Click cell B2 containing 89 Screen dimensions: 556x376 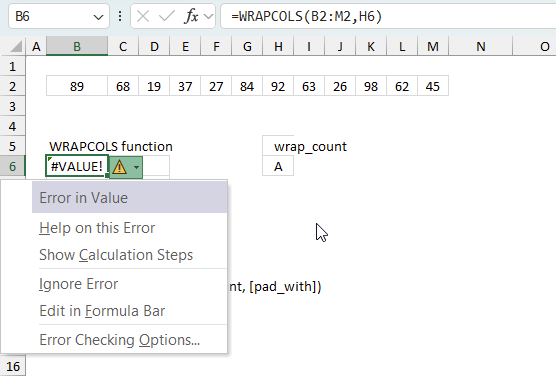point(77,86)
